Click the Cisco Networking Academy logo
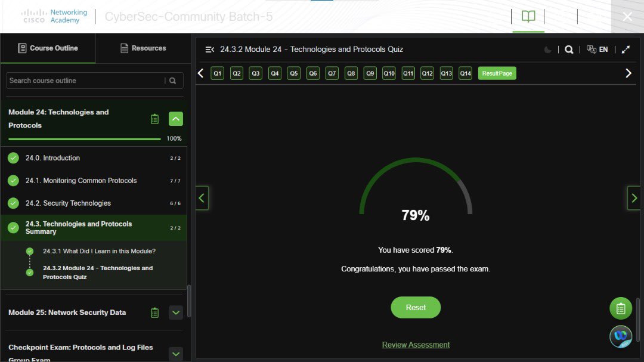Image resolution: width=644 pixels, height=362 pixels. pyautogui.click(x=54, y=17)
